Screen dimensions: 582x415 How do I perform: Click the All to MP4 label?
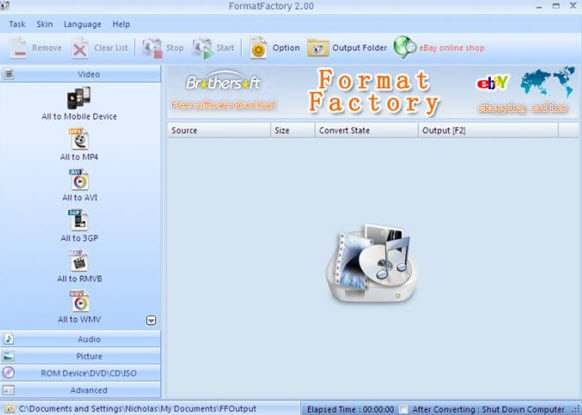[79, 157]
